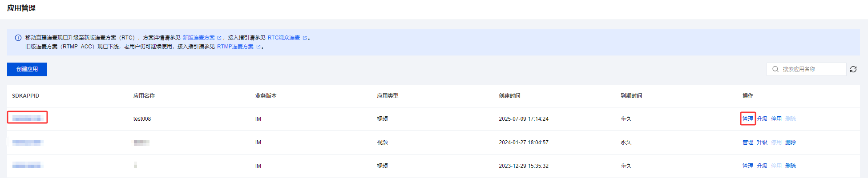Click the external-link icon after RTMP连麦方案

(x=258, y=47)
